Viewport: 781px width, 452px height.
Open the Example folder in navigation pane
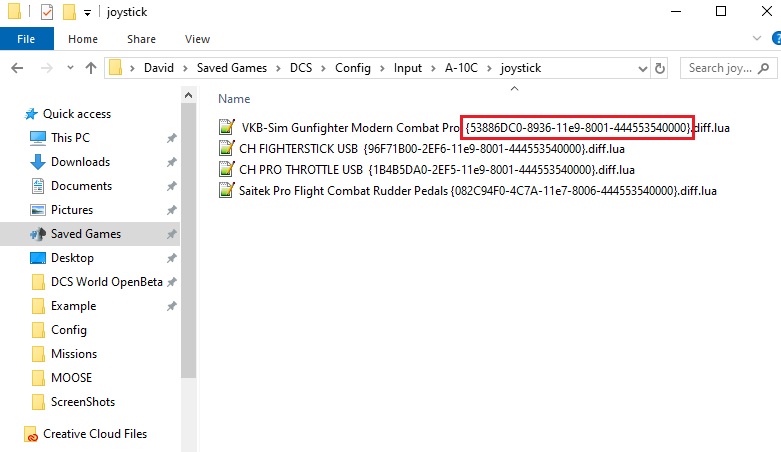point(73,306)
